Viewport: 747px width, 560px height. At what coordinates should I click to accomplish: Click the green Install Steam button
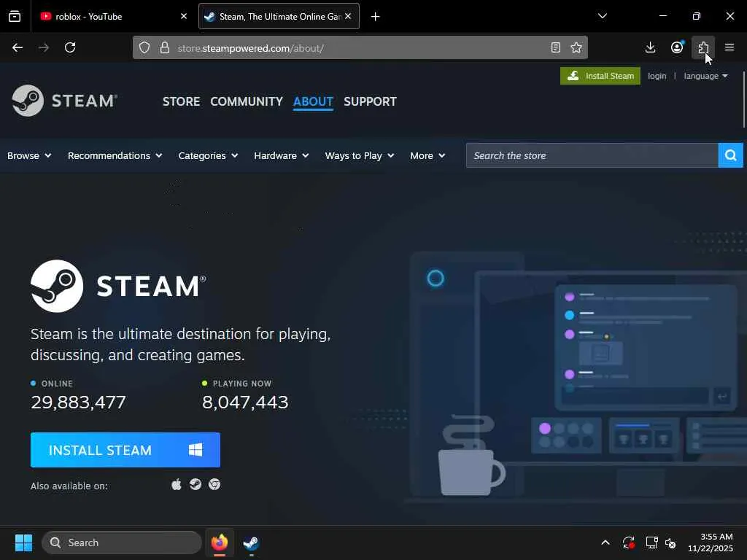[x=600, y=76]
